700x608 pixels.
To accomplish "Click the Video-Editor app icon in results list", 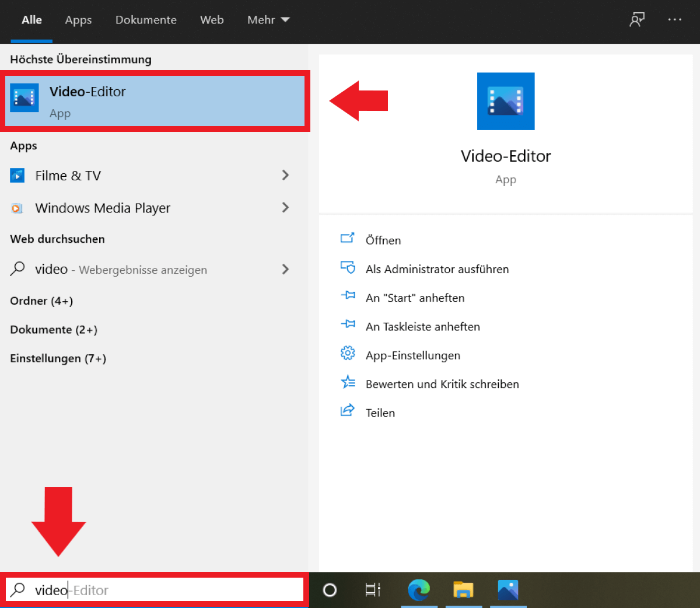I will coord(24,97).
